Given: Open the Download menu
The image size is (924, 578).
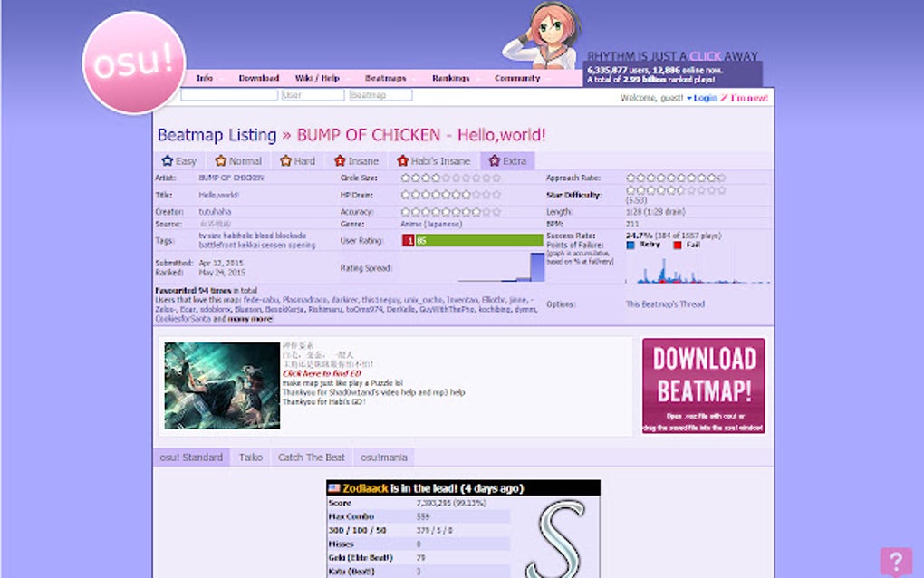Looking at the screenshot, I should coord(259,78).
